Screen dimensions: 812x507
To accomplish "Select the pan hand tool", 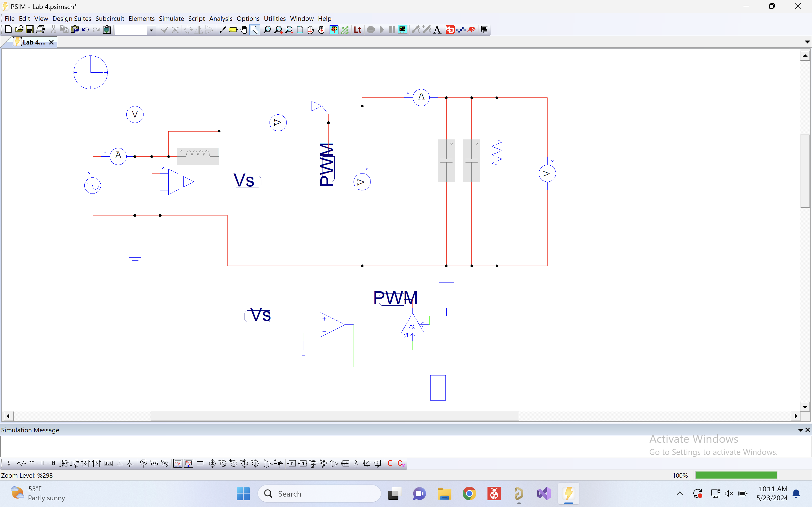I will point(244,30).
